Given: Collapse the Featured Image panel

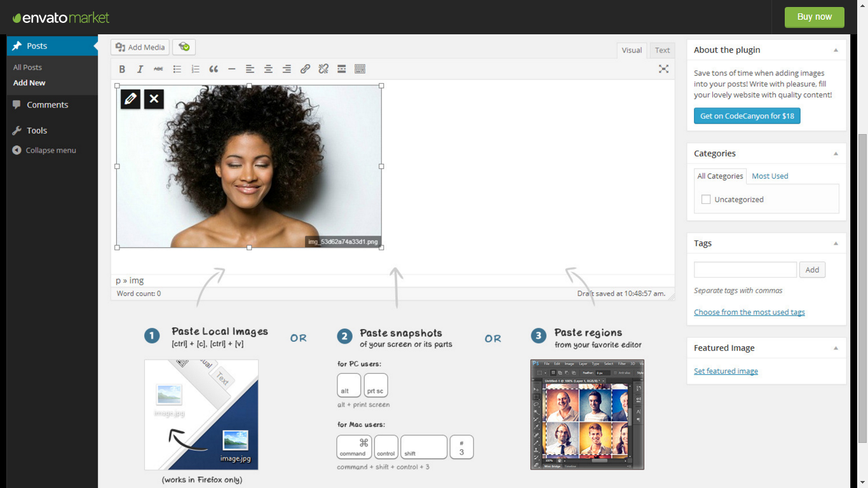Looking at the screenshot, I should tap(836, 348).
